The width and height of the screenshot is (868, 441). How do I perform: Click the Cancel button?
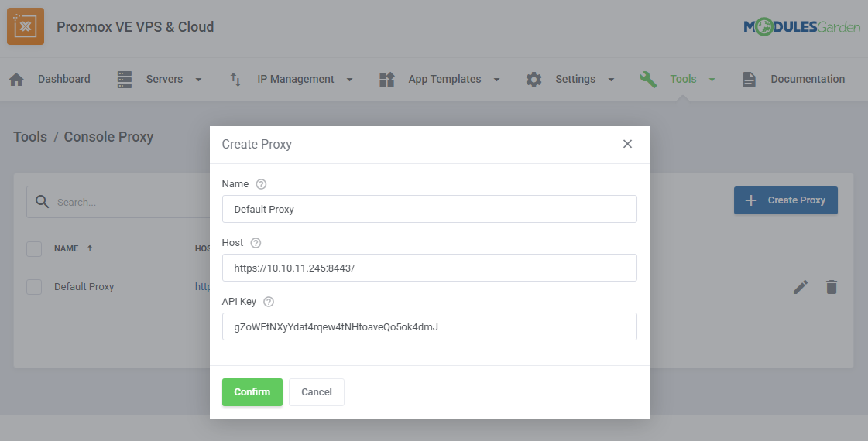pos(316,392)
